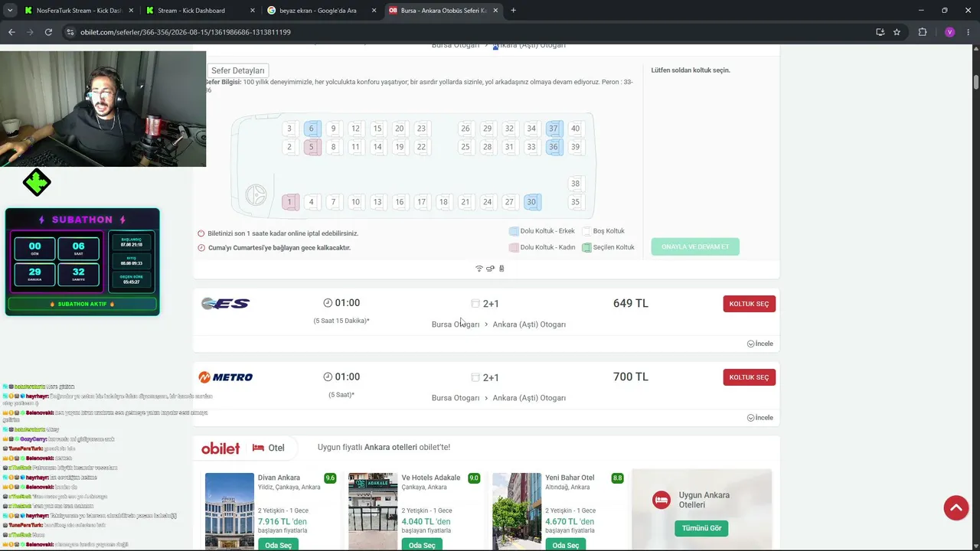Select empty seat 38
The height and width of the screenshot is (551, 980).
[x=576, y=184]
